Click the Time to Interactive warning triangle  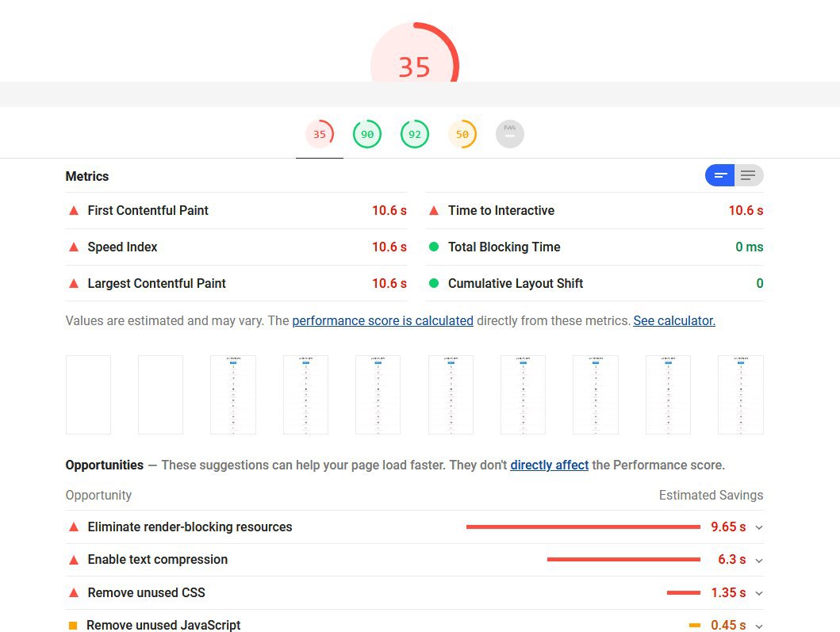coord(434,210)
